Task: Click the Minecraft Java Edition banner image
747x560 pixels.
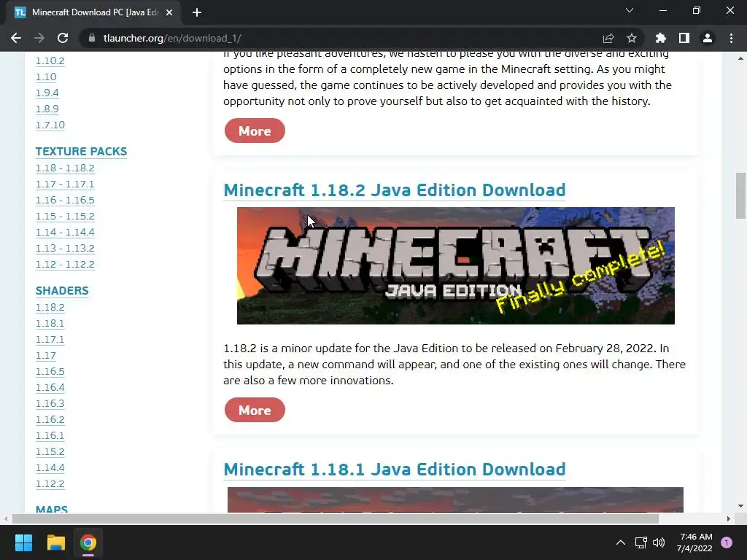Action: pyautogui.click(x=456, y=265)
